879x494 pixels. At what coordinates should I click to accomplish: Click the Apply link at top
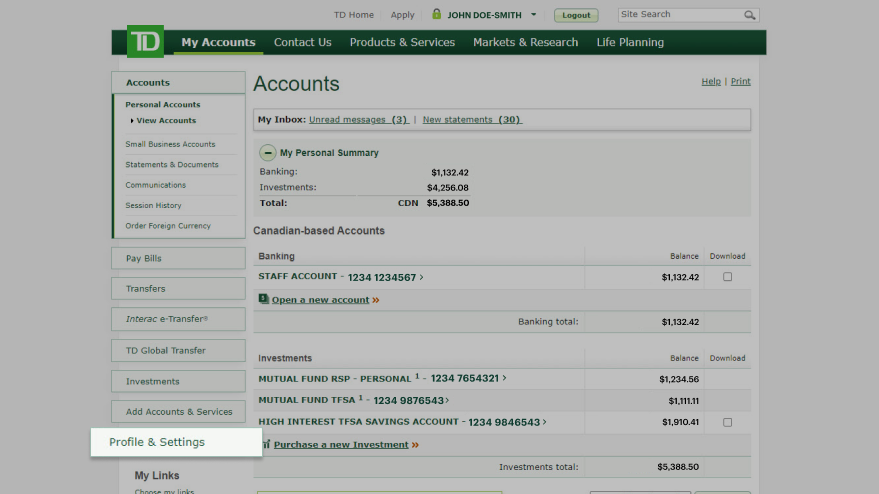(403, 15)
